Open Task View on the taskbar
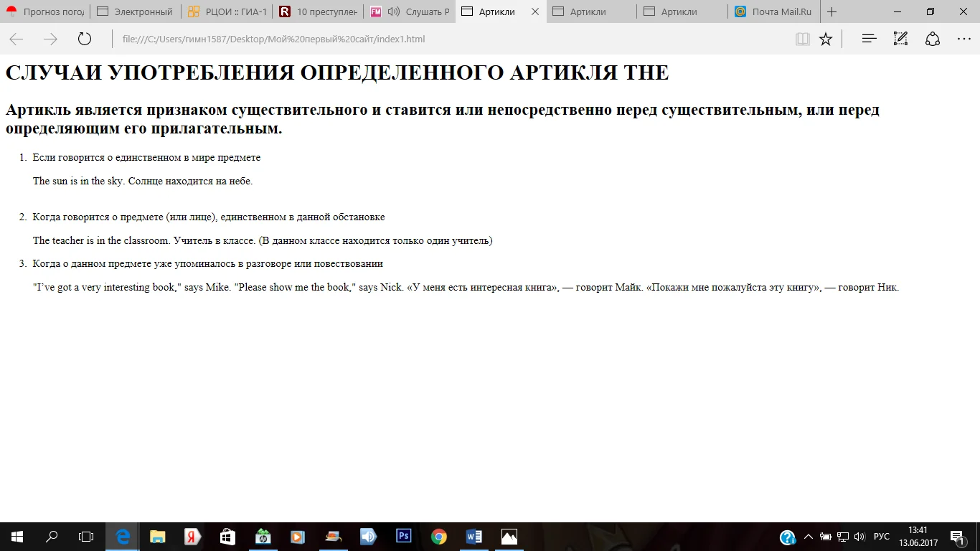 click(86, 537)
